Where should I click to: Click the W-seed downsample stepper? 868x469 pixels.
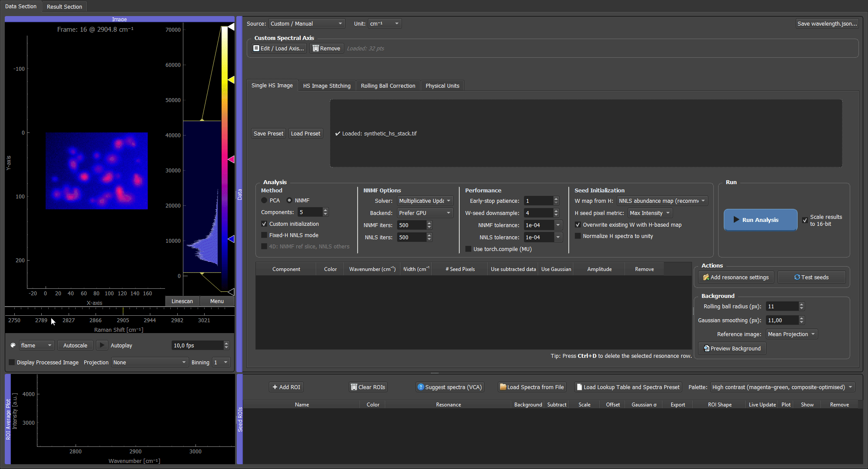point(556,213)
